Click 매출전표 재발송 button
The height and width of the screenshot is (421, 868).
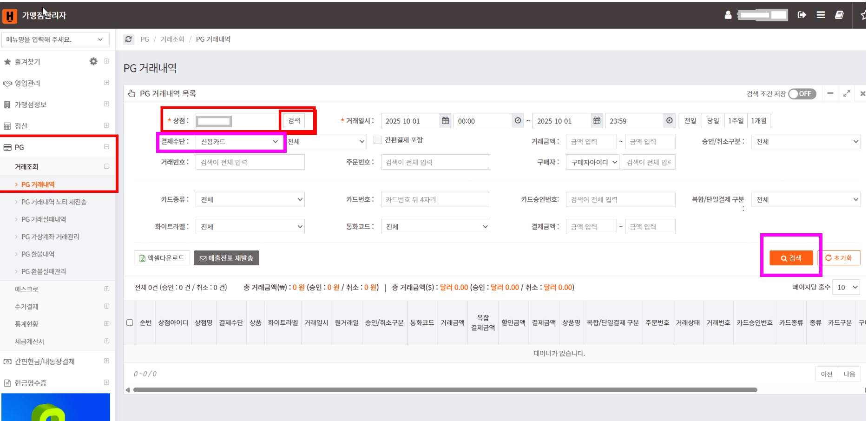pos(226,258)
